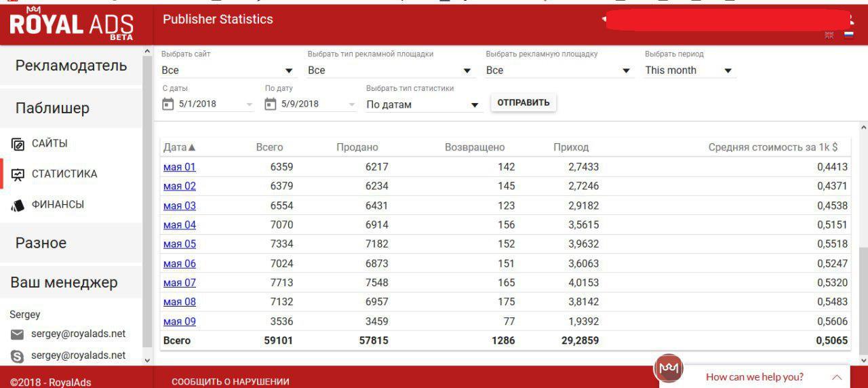
Task: Open the мая 02 date link
Action: point(179,186)
